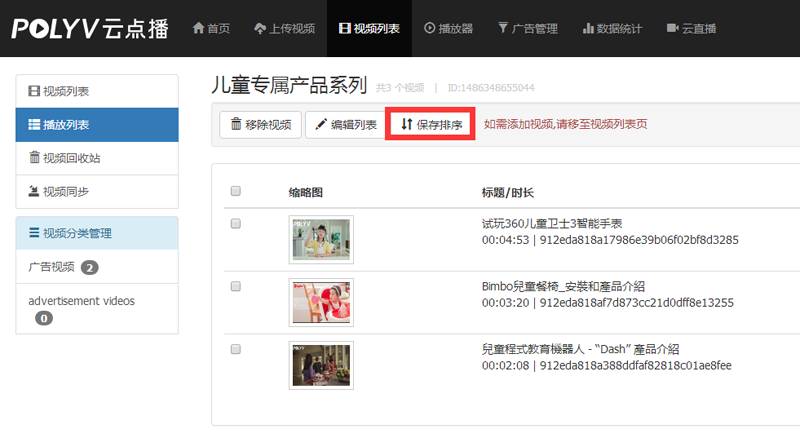Image resolution: width=800 pixels, height=429 pixels.
Task: Check the box for 试玩360儿童卫士3智能手表
Action: click(236, 224)
